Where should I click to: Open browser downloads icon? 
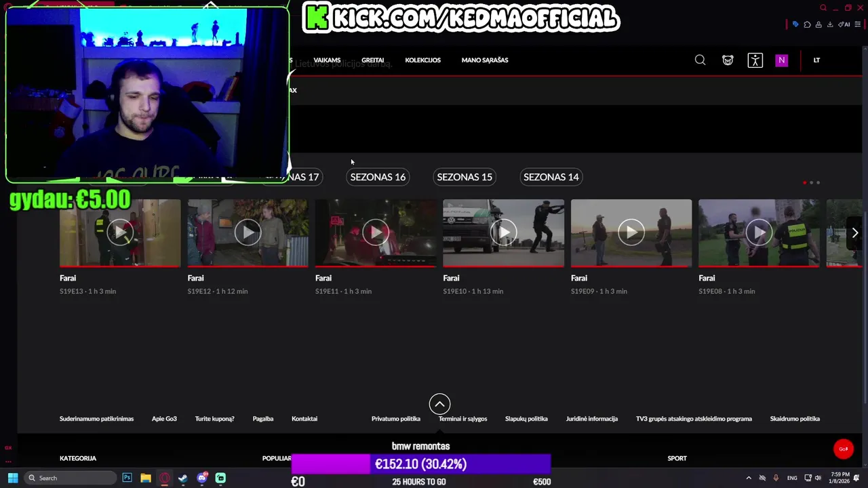click(x=830, y=24)
